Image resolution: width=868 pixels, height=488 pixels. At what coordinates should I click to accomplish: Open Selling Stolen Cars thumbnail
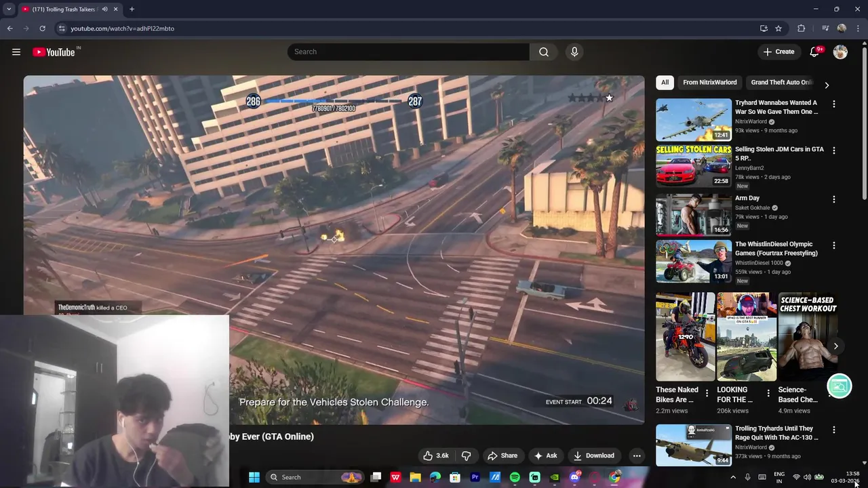tap(694, 166)
